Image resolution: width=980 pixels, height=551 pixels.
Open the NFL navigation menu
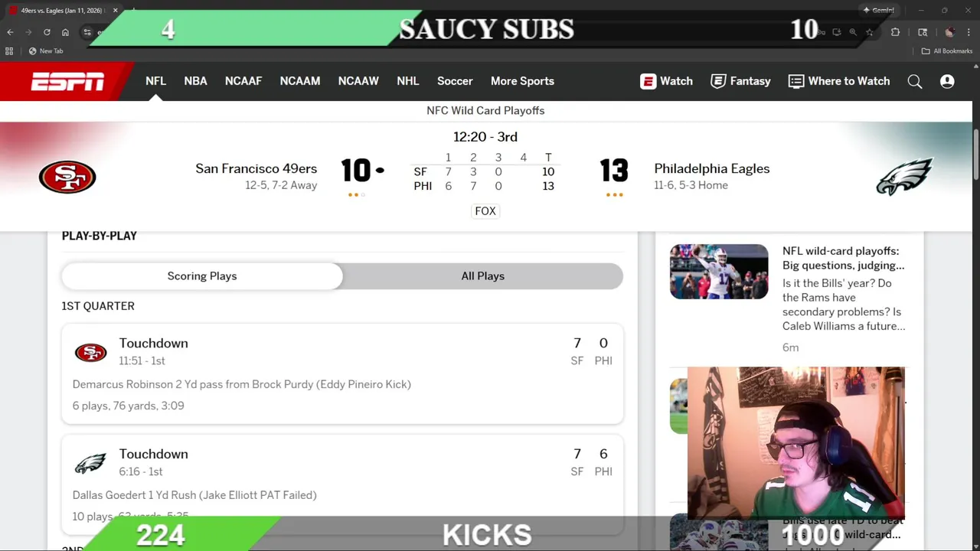tap(155, 81)
